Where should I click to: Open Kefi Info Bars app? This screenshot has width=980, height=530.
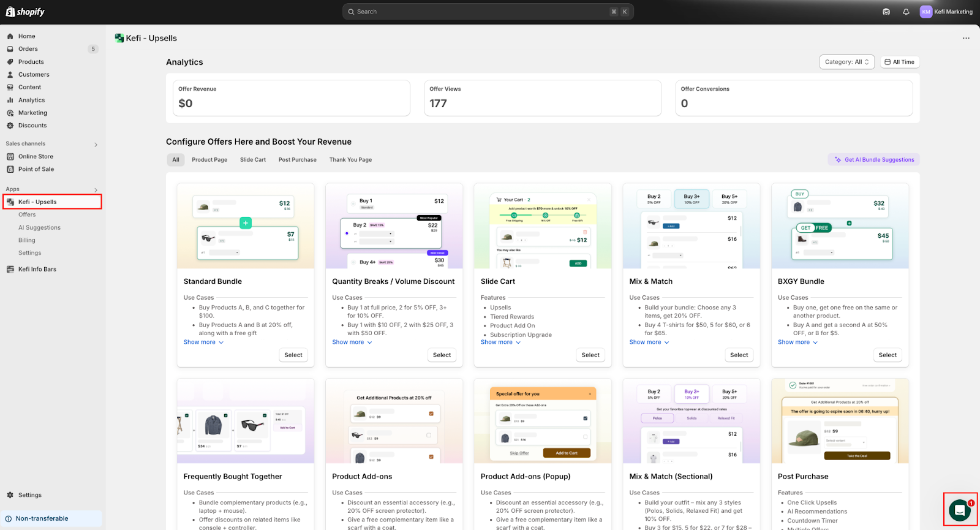pyautogui.click(x=37, y=270)
